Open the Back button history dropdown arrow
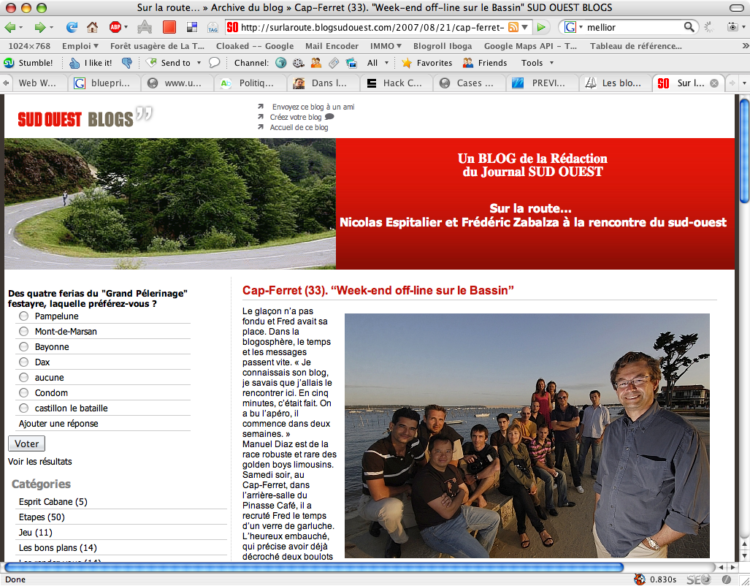The image size is (750, 586). 21,28
